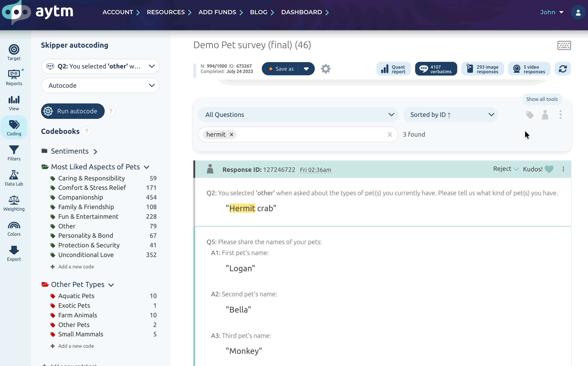Open the View sidebar section
The image size is (588, 366).
pyautogui.click(x=14, y=103)
